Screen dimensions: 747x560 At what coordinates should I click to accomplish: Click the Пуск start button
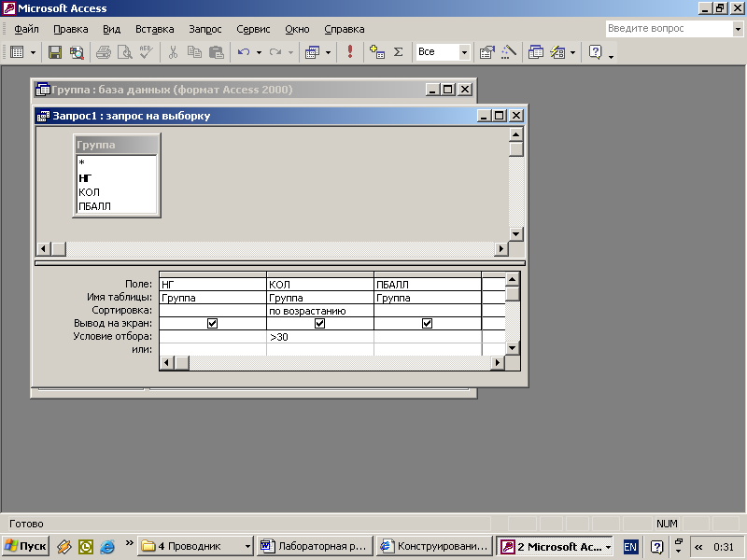26,546
